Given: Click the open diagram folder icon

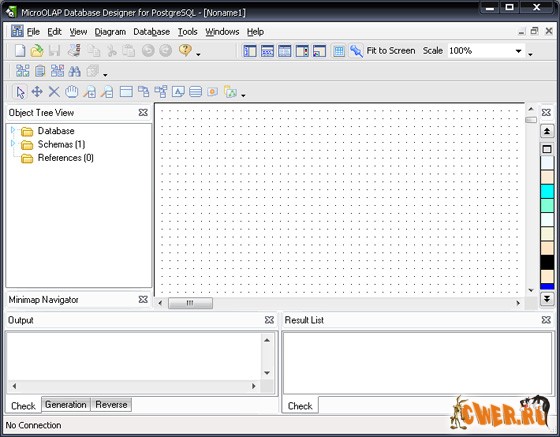Looking at the screenshot, I should pos(36,51).
